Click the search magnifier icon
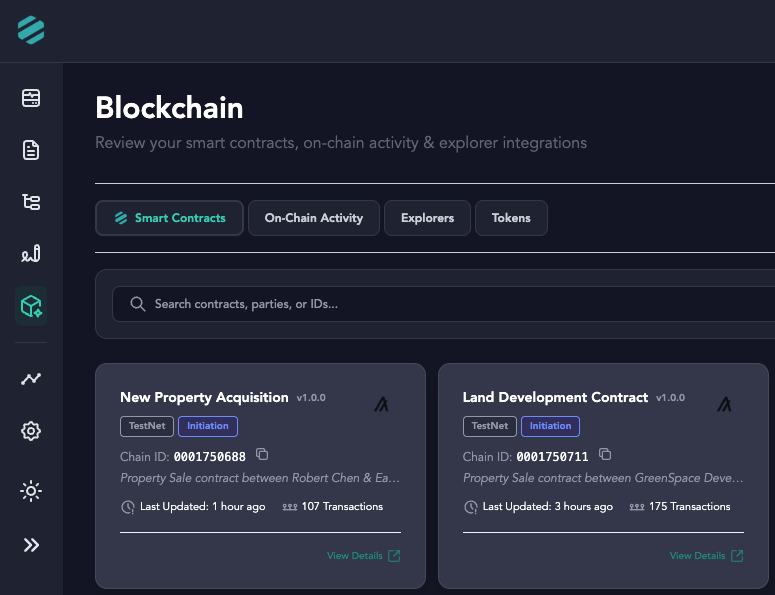 click(x=137, y=304)
